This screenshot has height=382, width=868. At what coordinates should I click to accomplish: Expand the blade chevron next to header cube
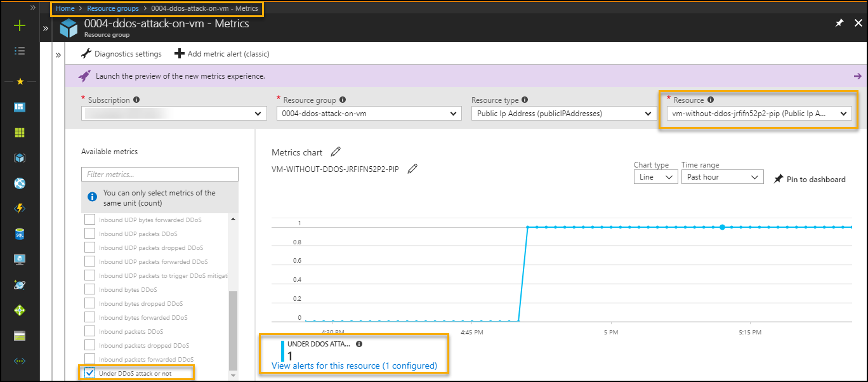[x=46, y=29]
